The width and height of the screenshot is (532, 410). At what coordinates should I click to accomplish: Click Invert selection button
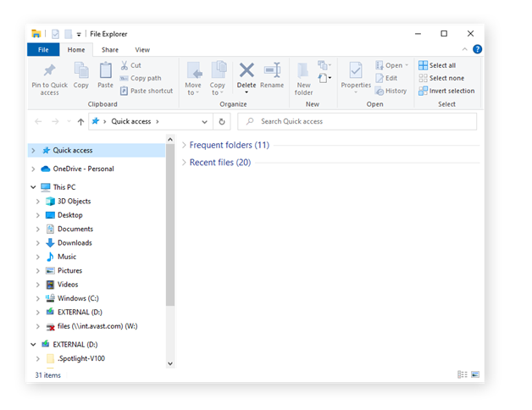point(446,91)
